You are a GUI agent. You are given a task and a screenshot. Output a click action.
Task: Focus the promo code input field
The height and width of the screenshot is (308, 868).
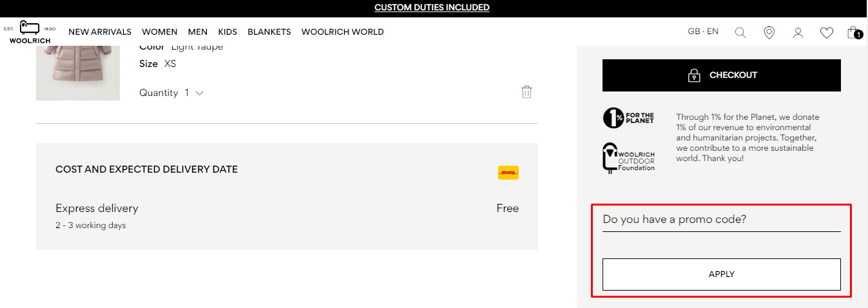pos(722,220)
